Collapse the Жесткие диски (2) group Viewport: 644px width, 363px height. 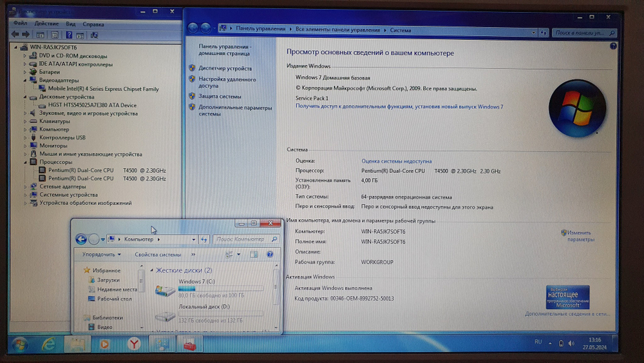[151, 271]
